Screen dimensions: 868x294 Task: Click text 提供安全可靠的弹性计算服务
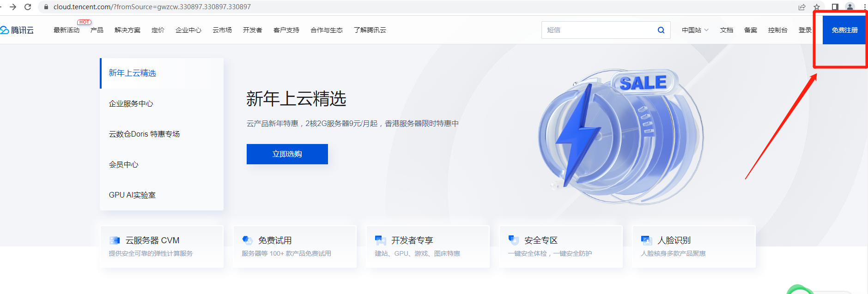click(151, 253)
